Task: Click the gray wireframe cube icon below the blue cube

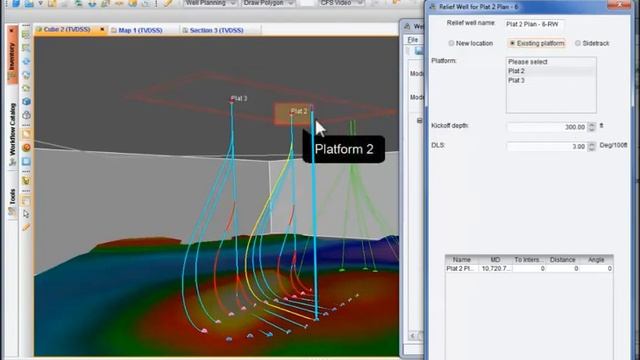Action: [26, 115]
